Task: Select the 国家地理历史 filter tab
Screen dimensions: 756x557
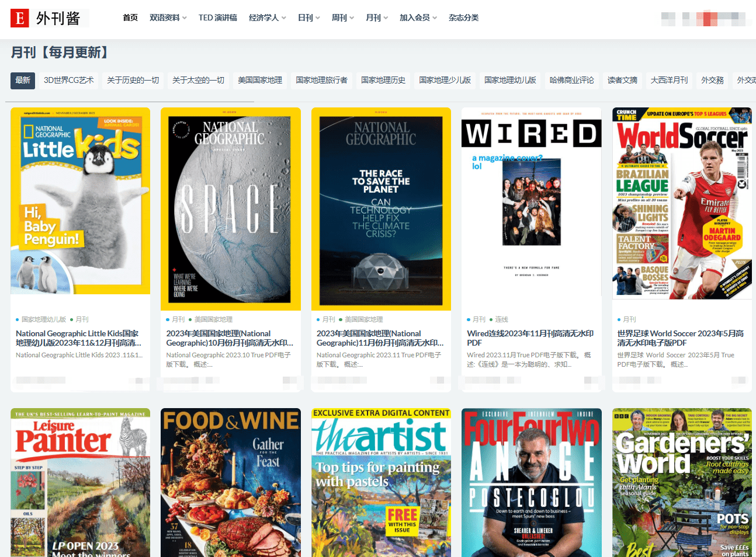Action: coord(383,81)
